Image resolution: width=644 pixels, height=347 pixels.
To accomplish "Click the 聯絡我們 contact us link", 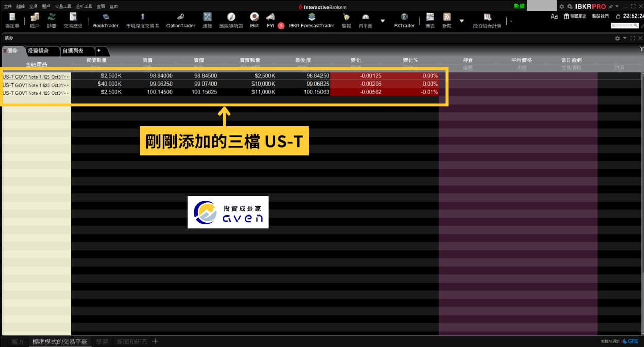I will (600, 16).
